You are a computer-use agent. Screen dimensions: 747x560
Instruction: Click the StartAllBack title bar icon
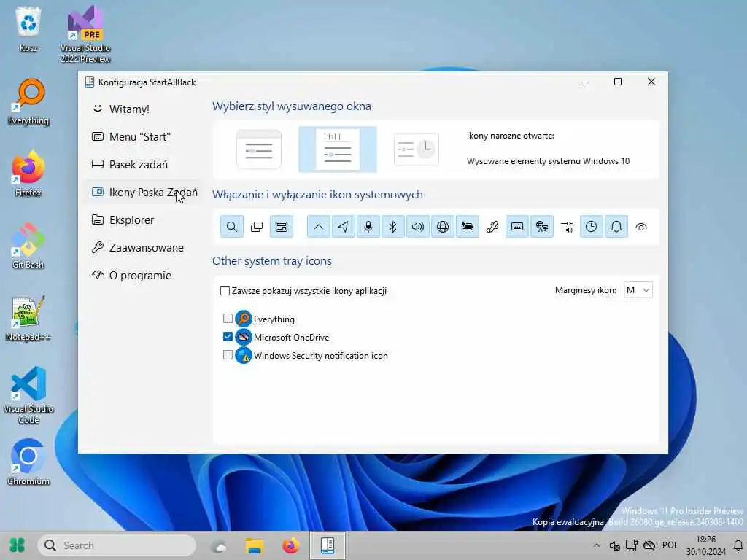point(89,82)
